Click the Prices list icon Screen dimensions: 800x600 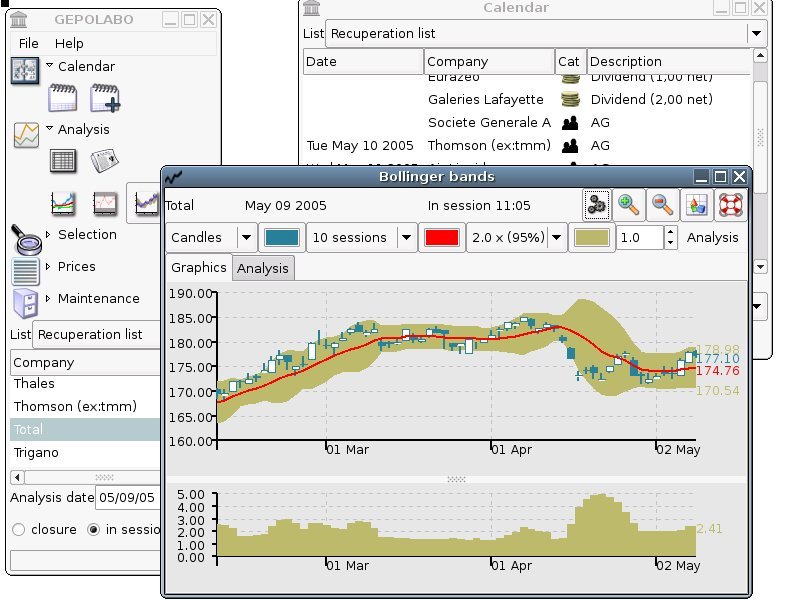26,271
